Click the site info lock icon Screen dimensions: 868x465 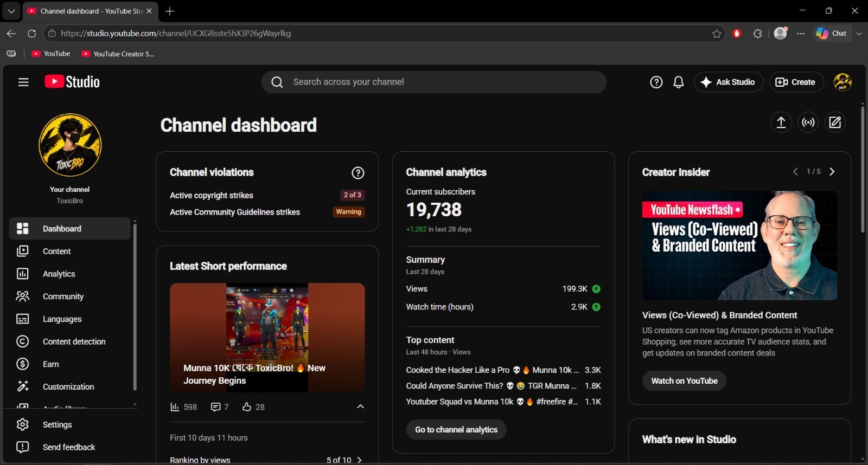[x=52, y=34]
